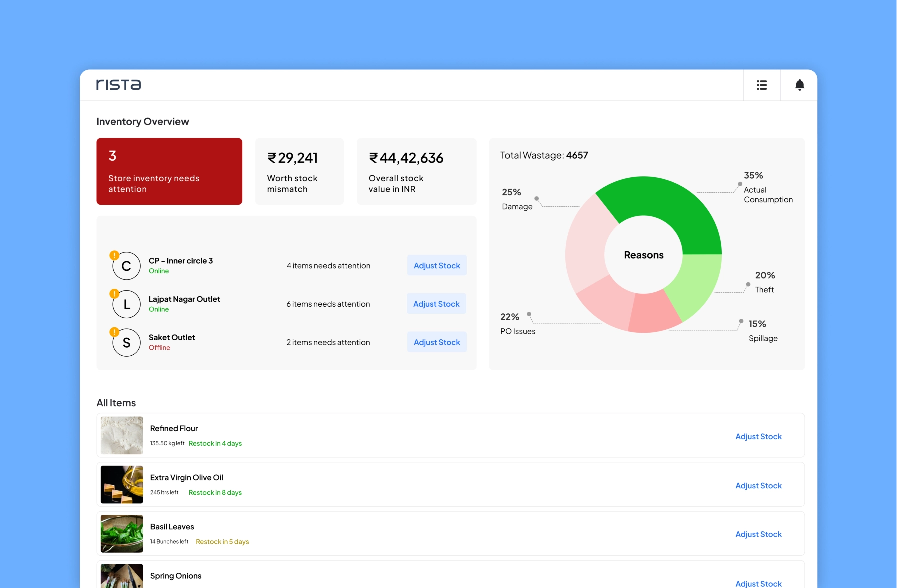This screenshot has height=588, width=897.
Task: Click the CP Inner circle store avatar
Action: (127, 266)
